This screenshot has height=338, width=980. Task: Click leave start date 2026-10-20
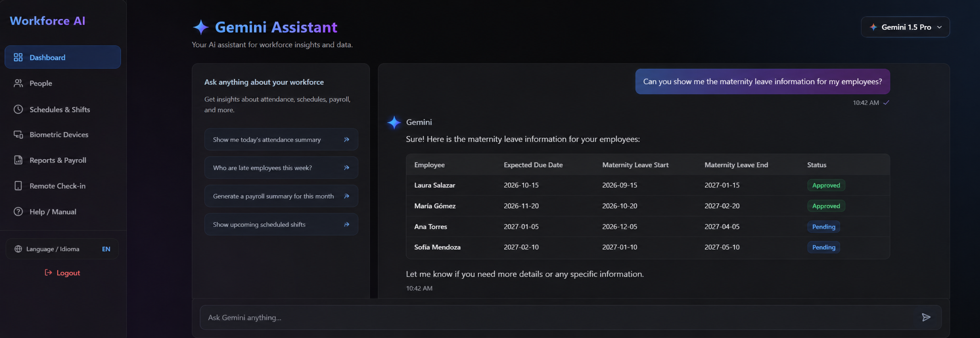point(620,206)
